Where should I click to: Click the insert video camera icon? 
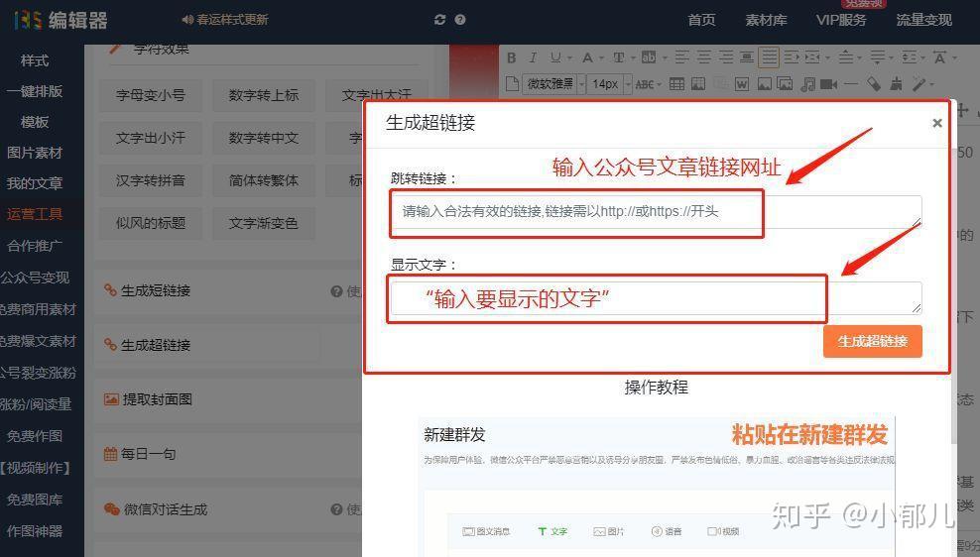pos(829,83)
